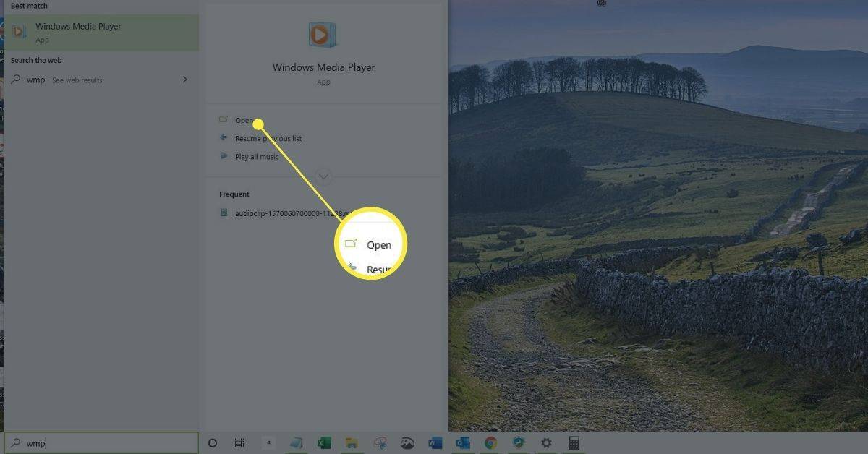
Task: Click Windows Media Player icon in Best match
Action: coord(20,32)
